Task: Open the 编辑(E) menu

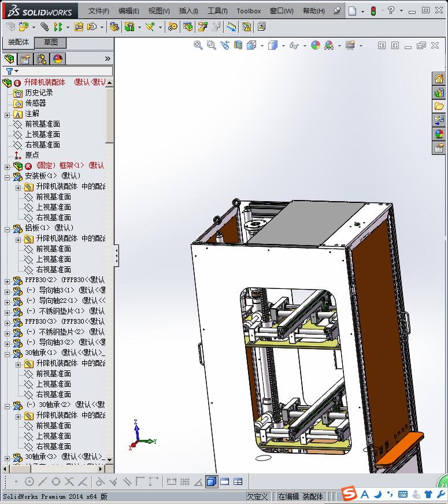Action: coord(128,11)
